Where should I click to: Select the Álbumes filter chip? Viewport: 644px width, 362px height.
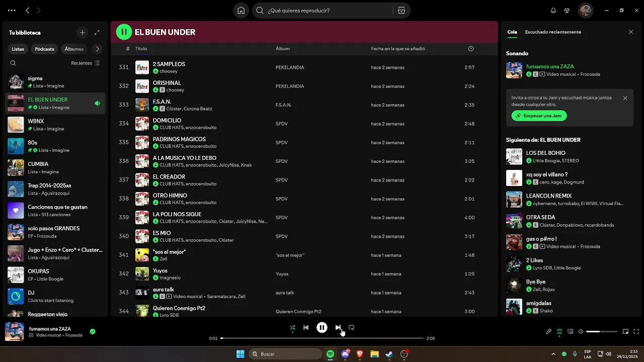pos(74,49)
